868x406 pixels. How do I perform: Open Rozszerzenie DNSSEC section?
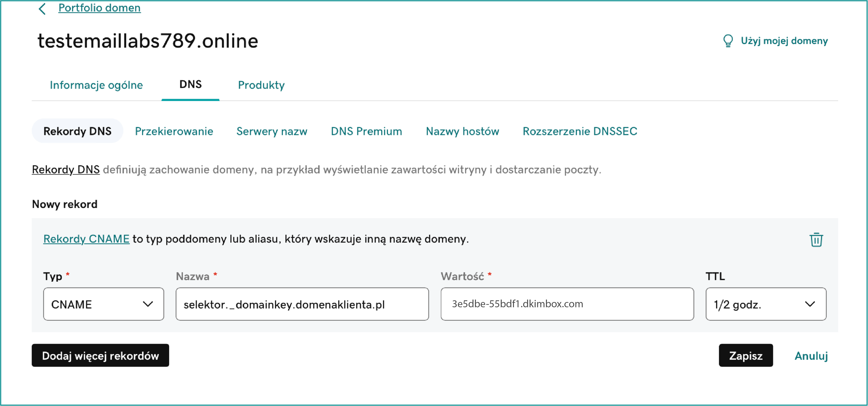tap(579, 131)
